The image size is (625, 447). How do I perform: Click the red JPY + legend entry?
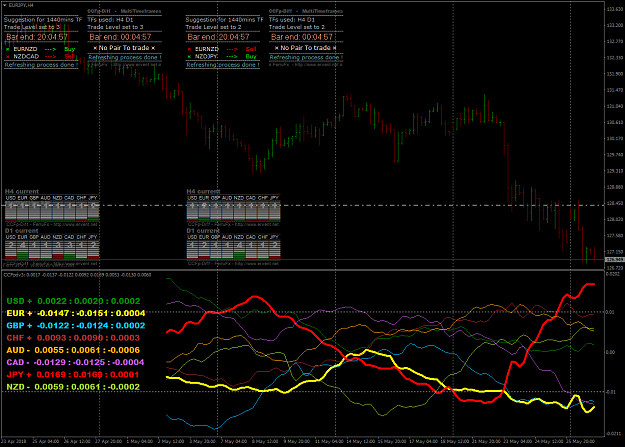coord(73,374)
